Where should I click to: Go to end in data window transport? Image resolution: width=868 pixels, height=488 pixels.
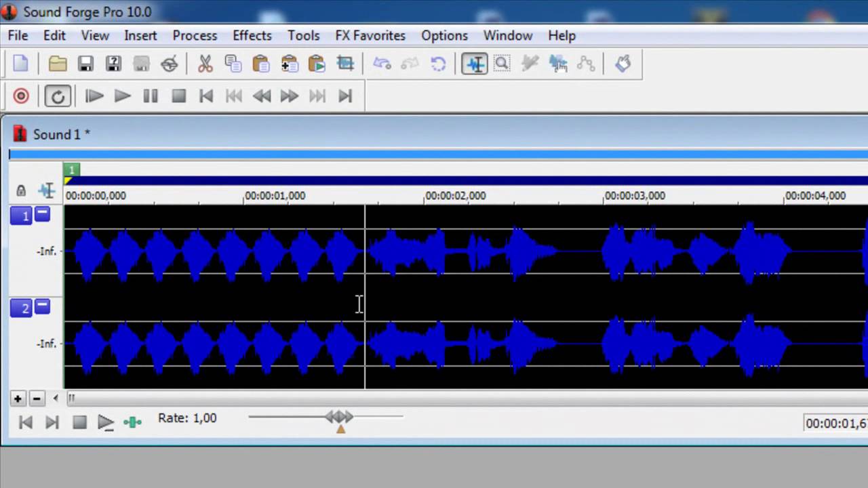pos(52,423)
